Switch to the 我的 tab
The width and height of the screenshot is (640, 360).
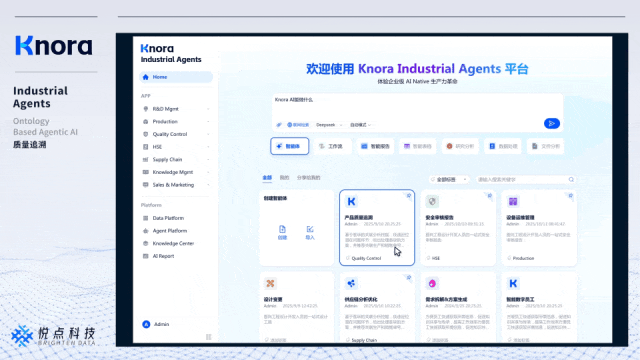pos(284,178)
